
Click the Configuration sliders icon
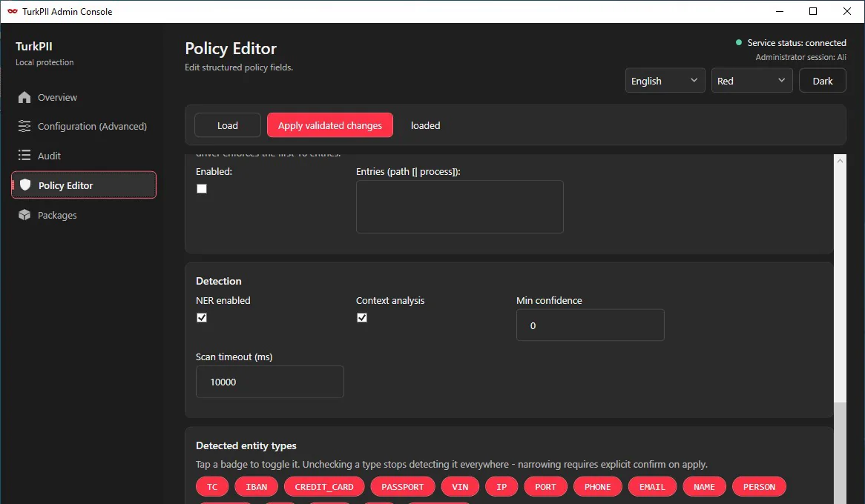24,126
